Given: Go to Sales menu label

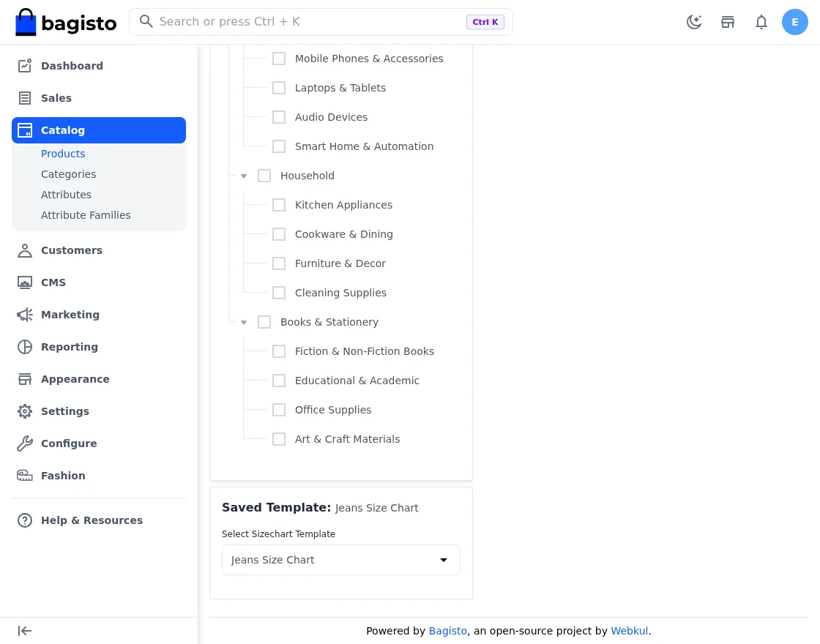Looking at the screenshot, I should [x=56, y=98].
